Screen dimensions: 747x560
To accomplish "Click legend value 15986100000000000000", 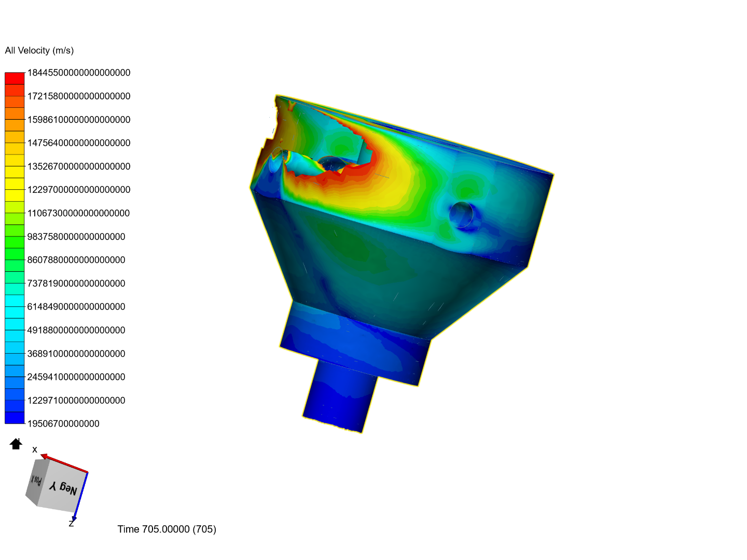I will [79, 119].
